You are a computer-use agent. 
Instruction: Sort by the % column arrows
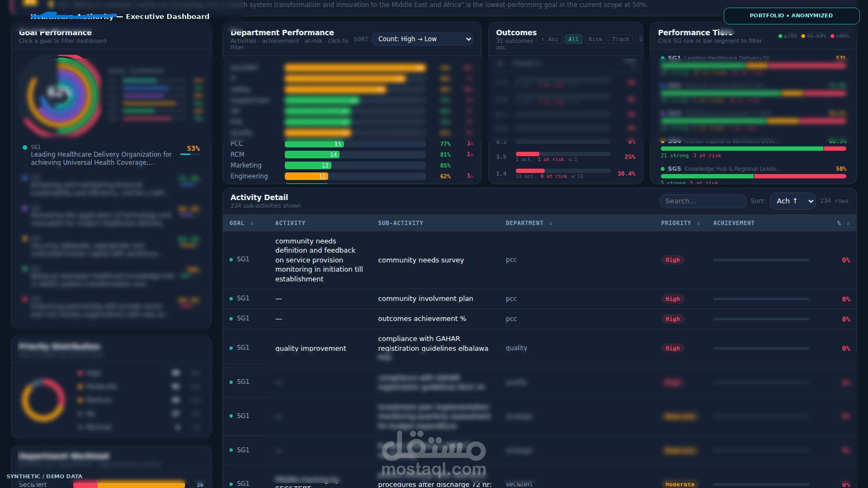coord(848,223)
